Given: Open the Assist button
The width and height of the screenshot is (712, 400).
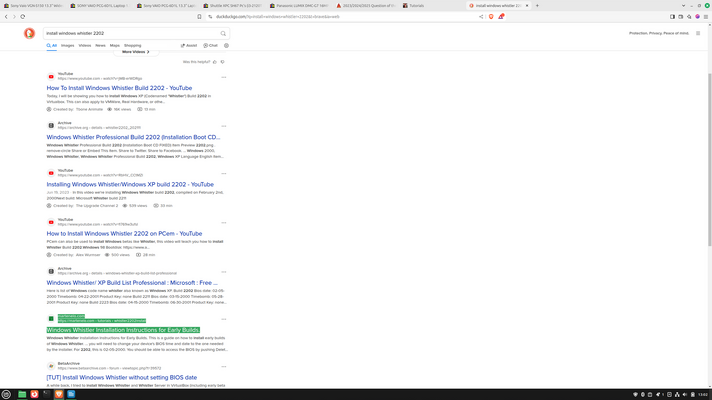Looking at the screenshot, I should [x=189, y=45].
